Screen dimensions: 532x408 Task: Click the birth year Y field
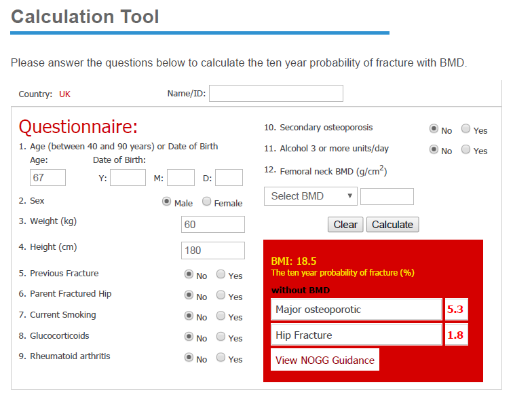(128, 178)
